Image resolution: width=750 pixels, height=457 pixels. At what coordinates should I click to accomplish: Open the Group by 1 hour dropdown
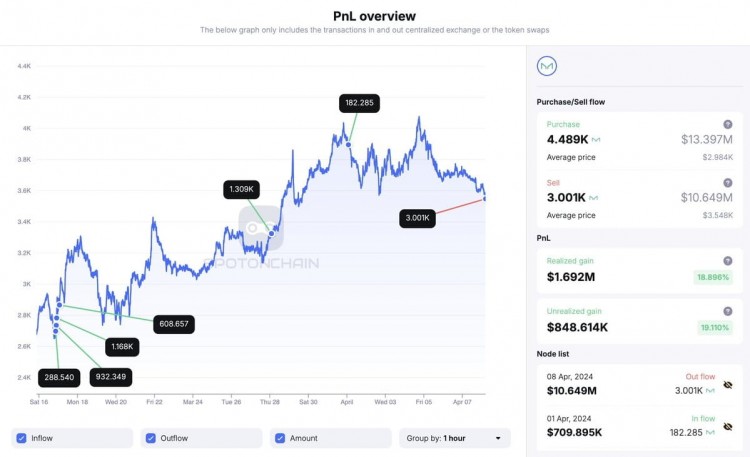pyautogui.click(x=454, y=438)
